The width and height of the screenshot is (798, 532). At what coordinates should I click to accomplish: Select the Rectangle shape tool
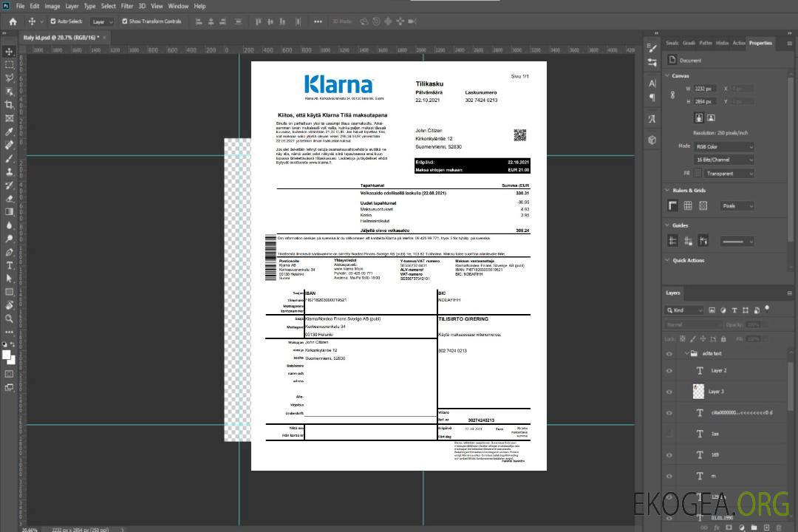[9, 292]
